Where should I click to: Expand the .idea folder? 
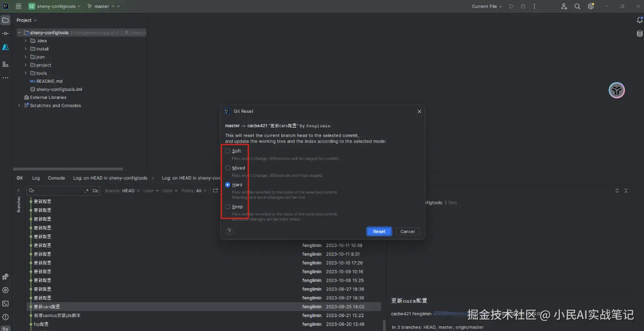(26, 41)
